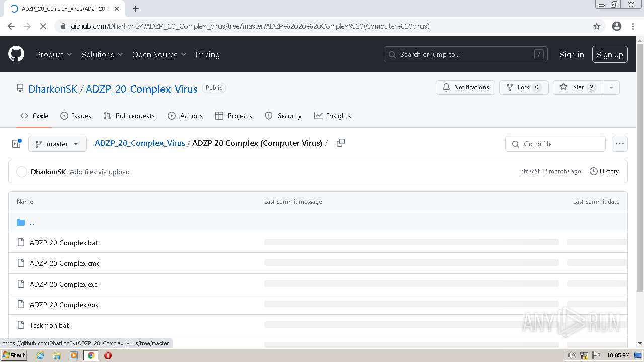This screenshot has width=644, height=362.
Task: Launch the media player taskbar icon
Action: [x=74, y=355]
